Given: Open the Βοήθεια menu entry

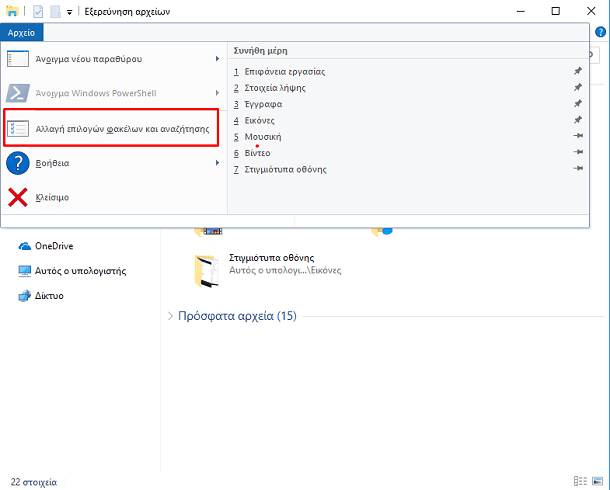Looking at the screenshot, I should pyautogui.click(x=114, y=163).
